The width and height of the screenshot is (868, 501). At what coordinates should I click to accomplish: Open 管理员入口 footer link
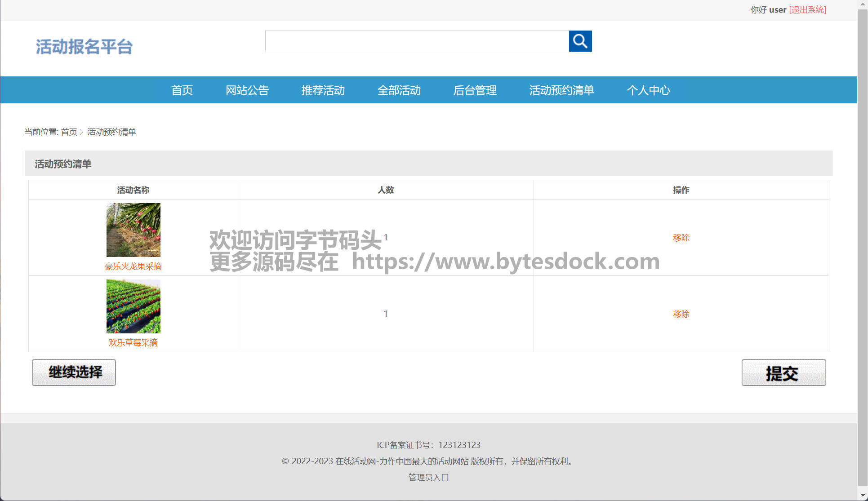pyautogui.click(x=428, y=478)
